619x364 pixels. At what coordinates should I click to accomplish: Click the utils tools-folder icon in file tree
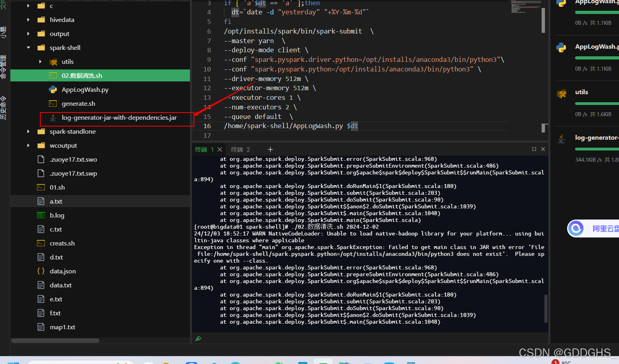point(53,62)
